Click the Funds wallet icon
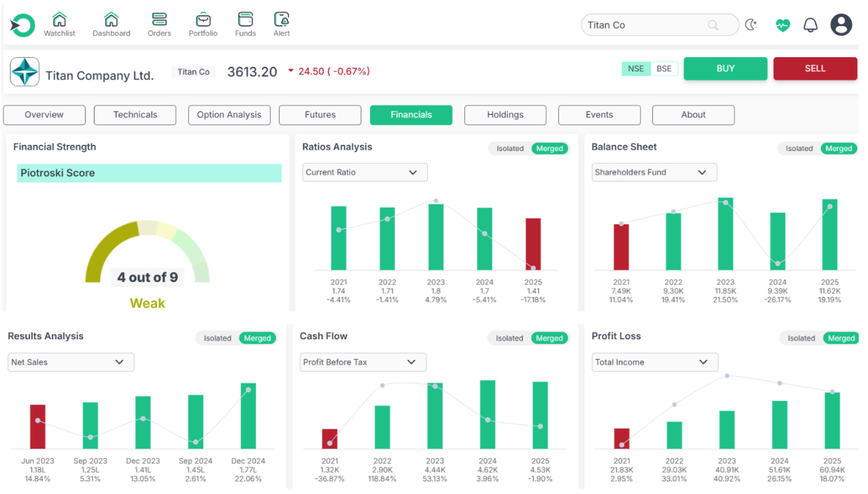 click(246, 19)
